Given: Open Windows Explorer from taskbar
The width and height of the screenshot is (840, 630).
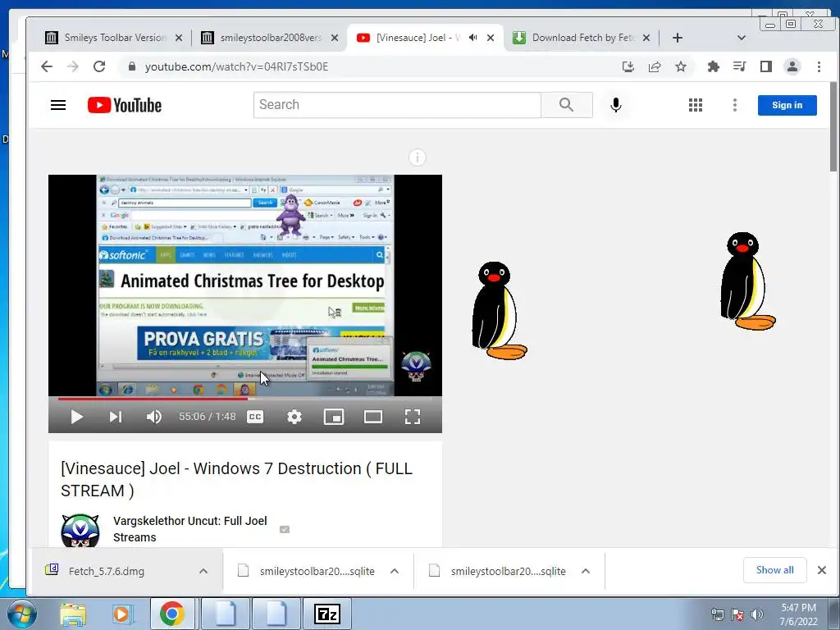Looking at the screenshot, I should tap(73, 614).
